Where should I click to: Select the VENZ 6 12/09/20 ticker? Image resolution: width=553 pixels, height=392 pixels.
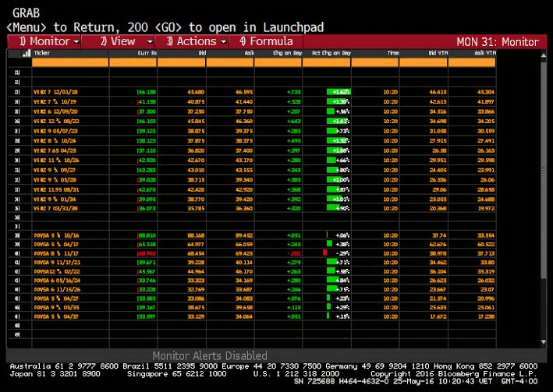[55, 111]
